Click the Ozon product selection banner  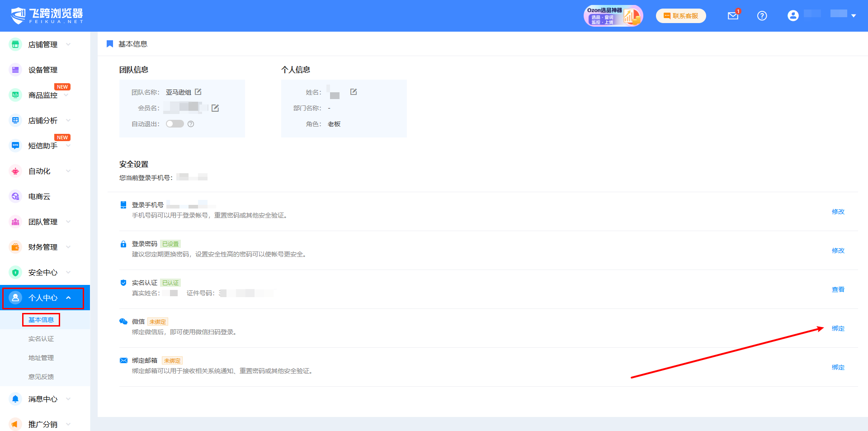tap(613, 16)
